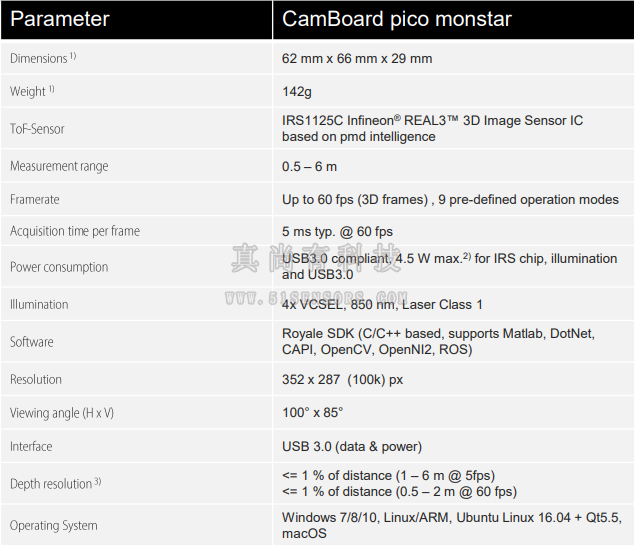
Task: Click the Up to 60 fps framerate value
Action: click(x=450, y=199)
